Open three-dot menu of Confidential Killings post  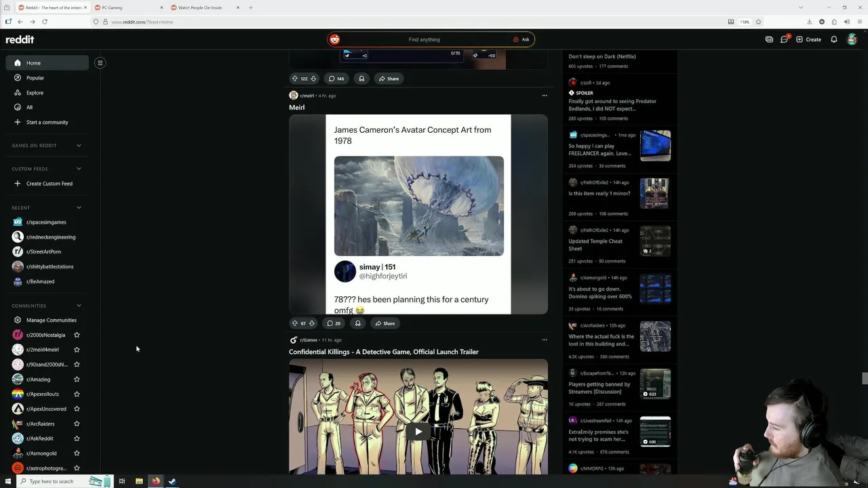tap(545, 340)
